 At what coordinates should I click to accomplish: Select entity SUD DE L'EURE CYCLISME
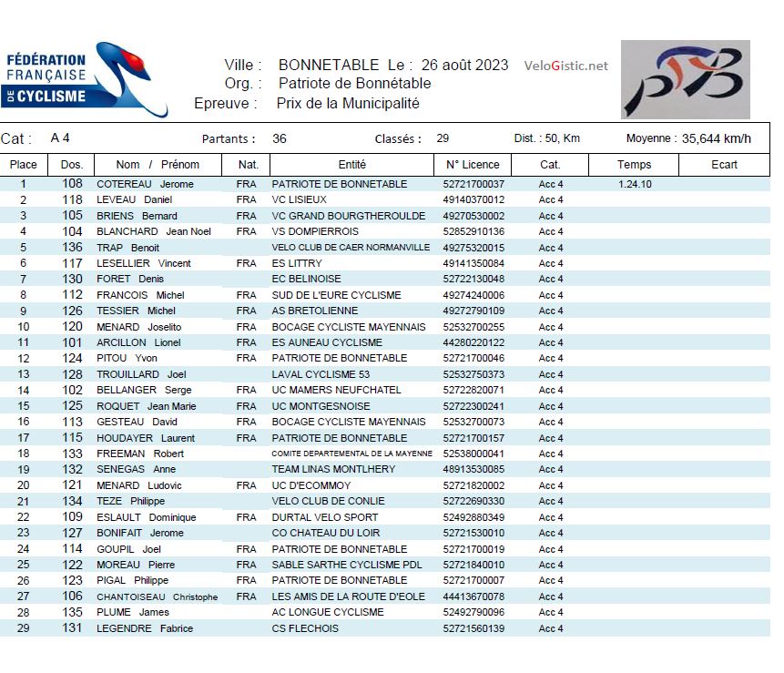point(336,295)
